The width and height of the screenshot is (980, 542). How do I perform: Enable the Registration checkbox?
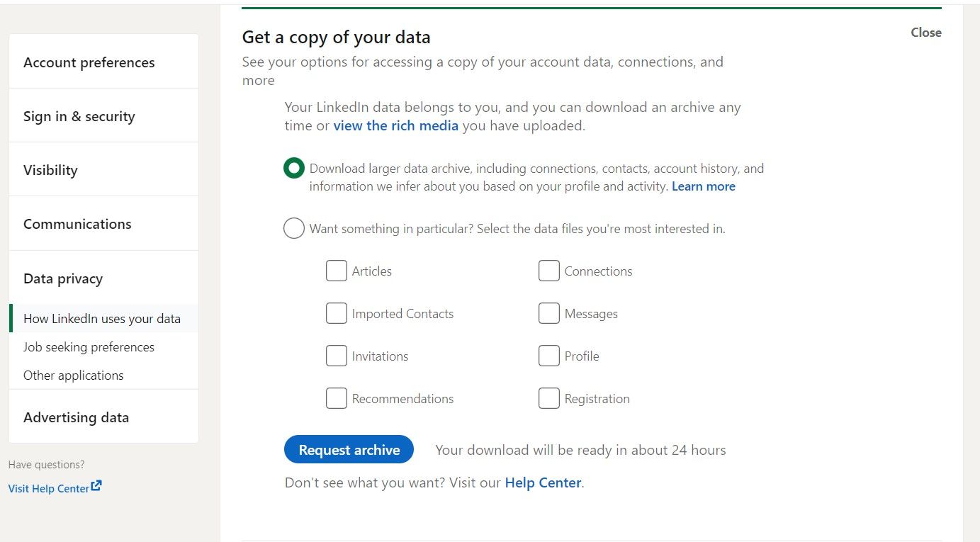(x=549, y=399)
